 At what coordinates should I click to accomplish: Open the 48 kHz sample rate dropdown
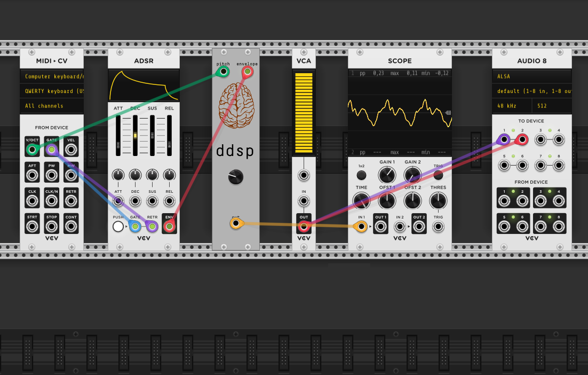tap(512, 106)
